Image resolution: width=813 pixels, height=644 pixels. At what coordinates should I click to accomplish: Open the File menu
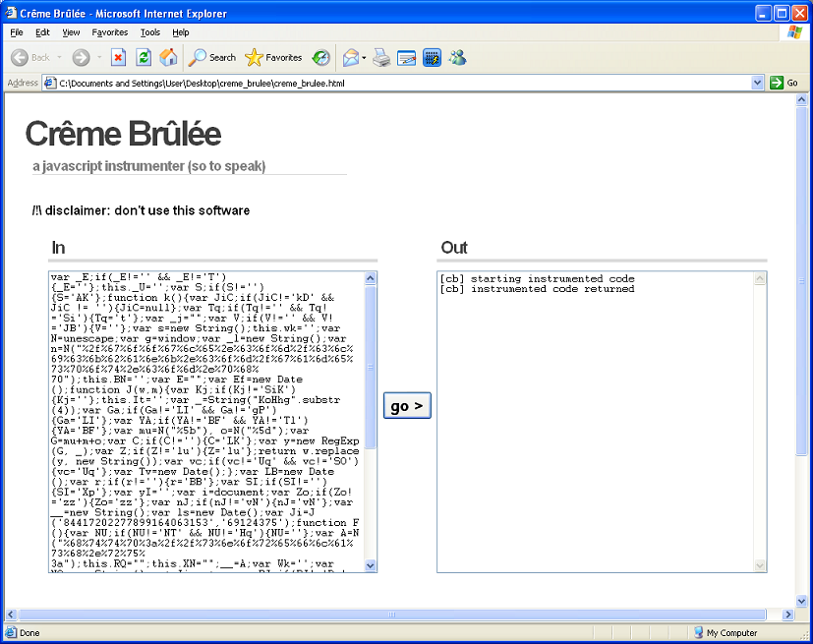17,32
